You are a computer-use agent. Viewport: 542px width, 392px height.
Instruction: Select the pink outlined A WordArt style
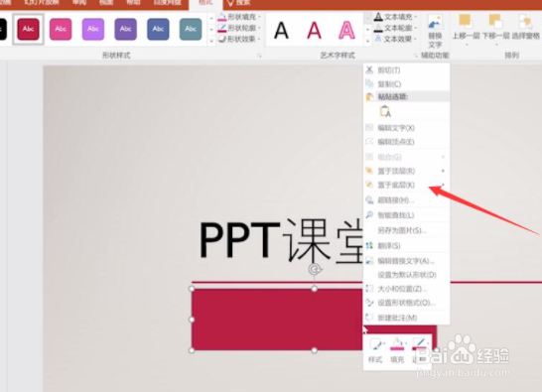point(346,31)
